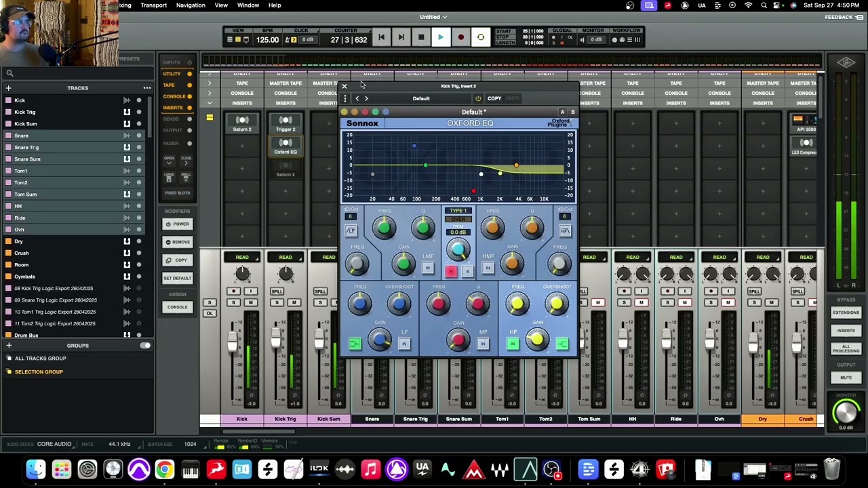Click the LF shelf shape green icon
The width and height of the screenshot is (868, 488).
tap(355, 344)
